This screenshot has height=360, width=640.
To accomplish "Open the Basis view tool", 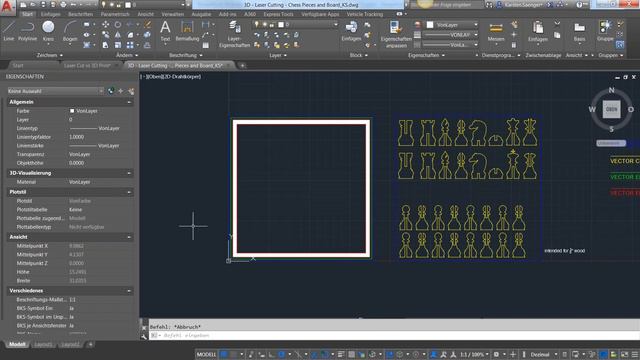I will (x=579, y=32).
